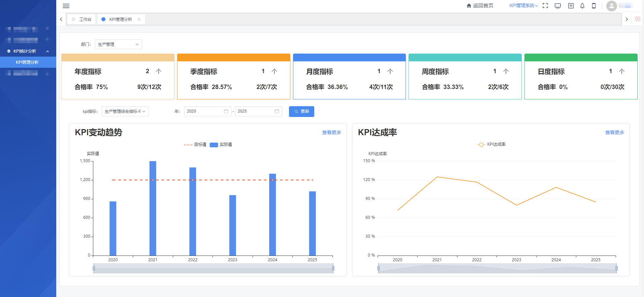
Task: Select KPI管理分析 in the sidebar menu
Action: (27, 62)
